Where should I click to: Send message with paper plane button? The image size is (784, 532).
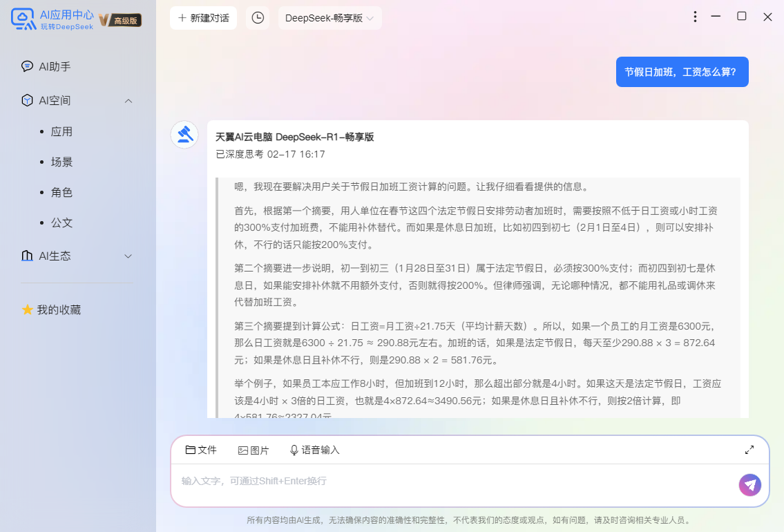point(750,485)
